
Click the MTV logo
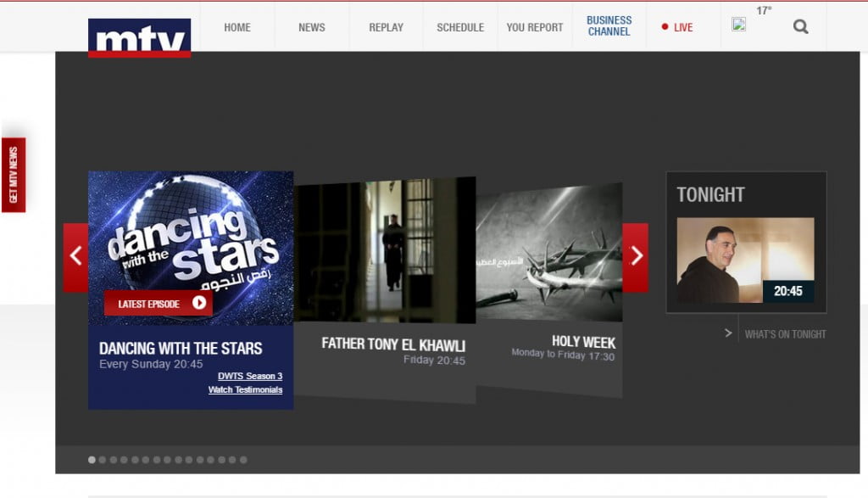tap(139, 37)
